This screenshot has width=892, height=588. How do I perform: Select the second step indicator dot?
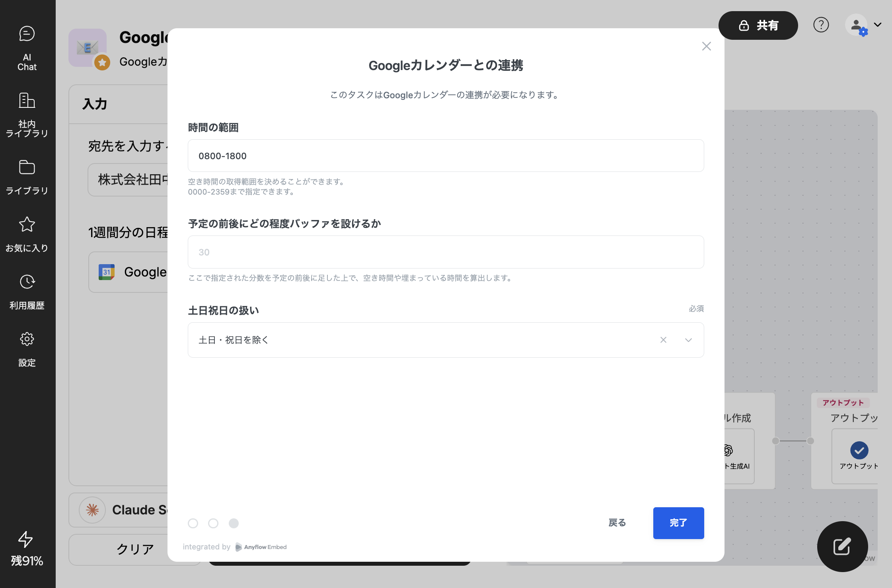coord(213,523)
